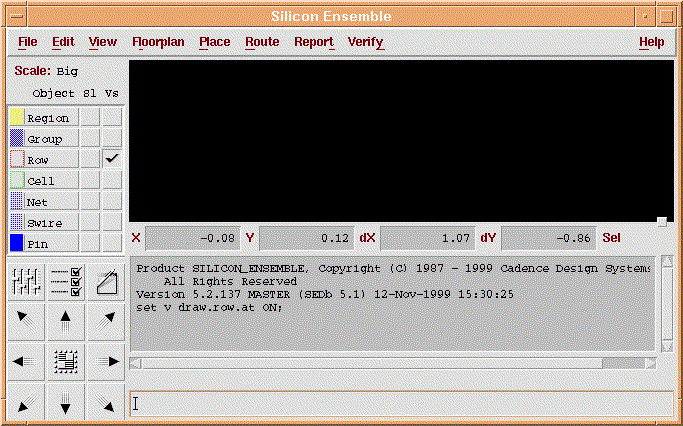This screenshot has height=426, width=683.
Task: Pan view down-left with diagonal arrow
Action: 26,402
